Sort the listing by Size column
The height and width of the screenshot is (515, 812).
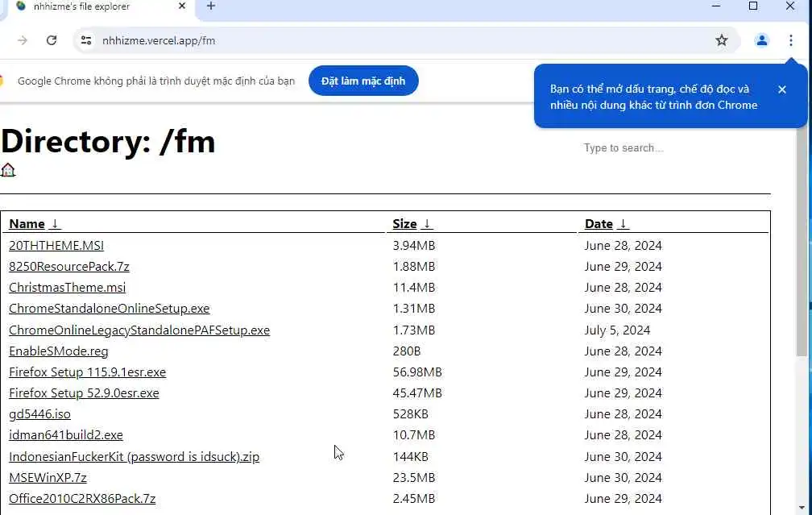(412, 224)
